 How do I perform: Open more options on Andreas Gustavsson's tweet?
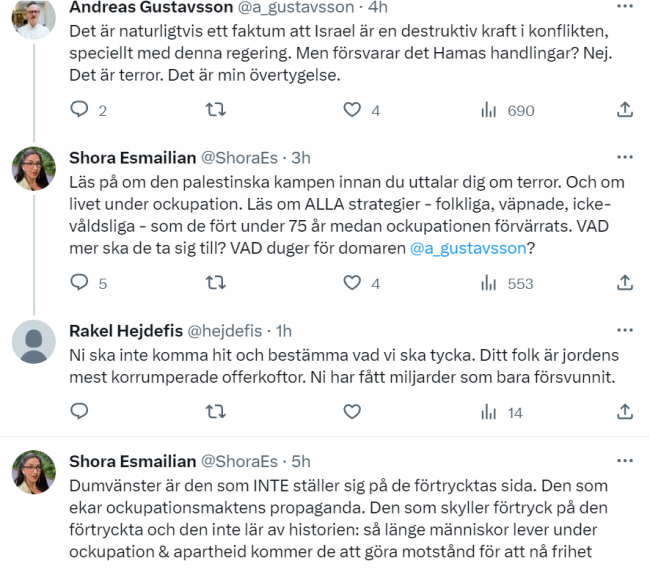(x=625, y=6)
